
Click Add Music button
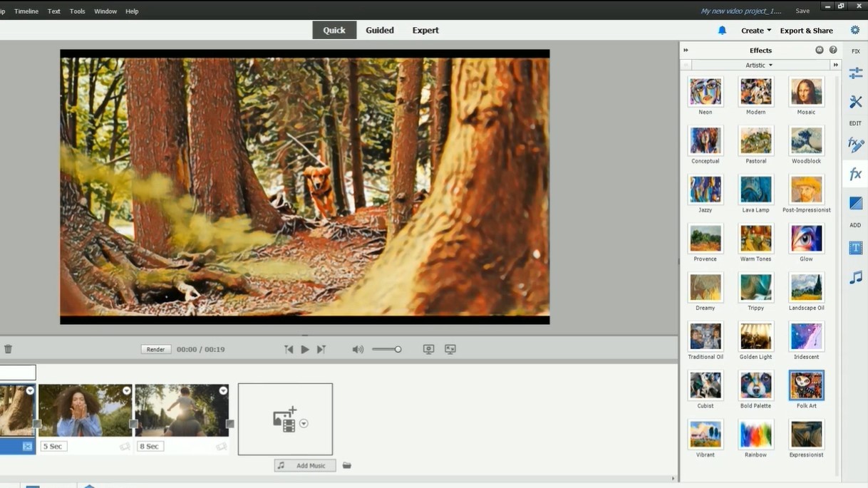click(x=305, y=465)
